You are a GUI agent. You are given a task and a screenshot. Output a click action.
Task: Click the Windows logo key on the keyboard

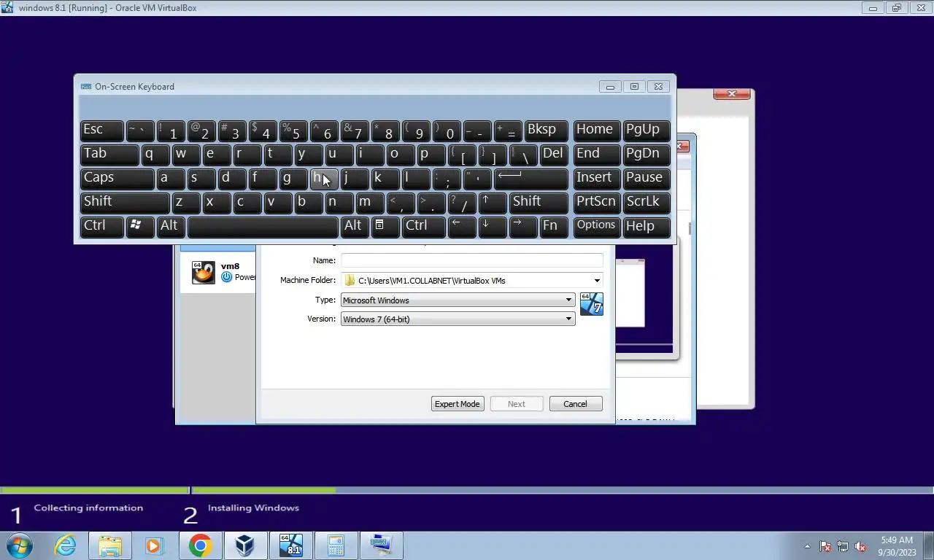point(139,227)
